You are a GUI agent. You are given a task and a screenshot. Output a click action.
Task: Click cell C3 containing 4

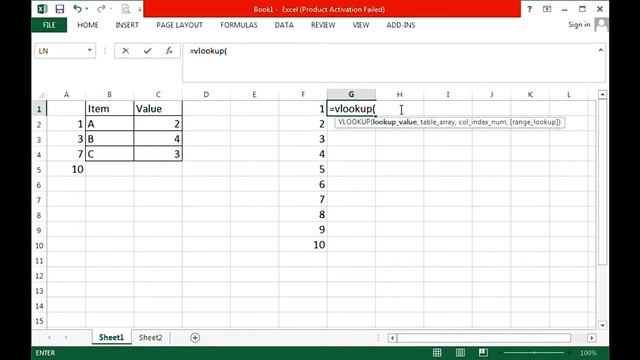point(158,139)
